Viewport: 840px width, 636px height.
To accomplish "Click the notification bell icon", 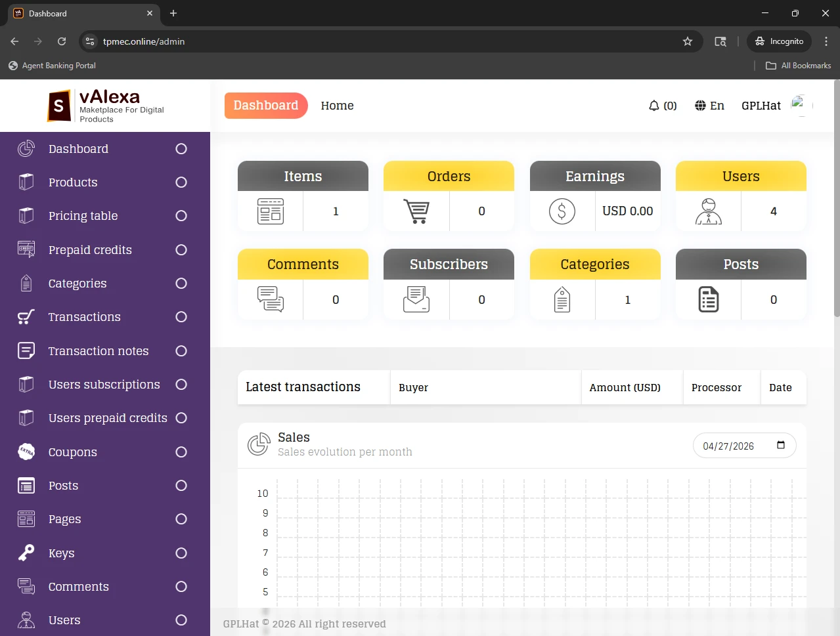I will point(653,106).
